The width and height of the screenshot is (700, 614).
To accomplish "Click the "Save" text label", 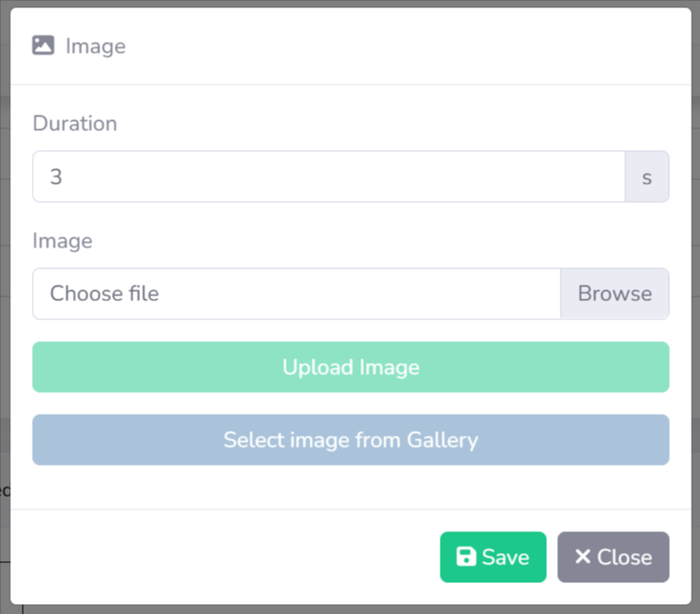I will [505, 557].
